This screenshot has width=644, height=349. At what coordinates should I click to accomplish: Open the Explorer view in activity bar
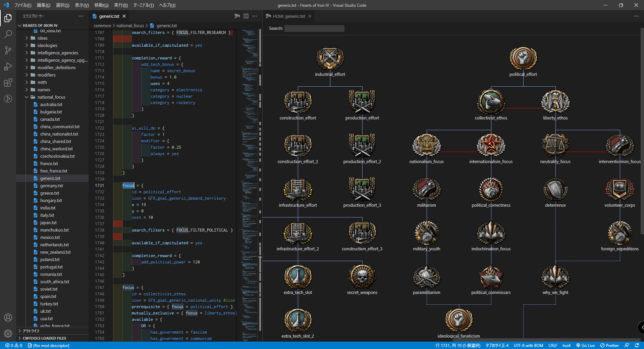pos(8,18)
